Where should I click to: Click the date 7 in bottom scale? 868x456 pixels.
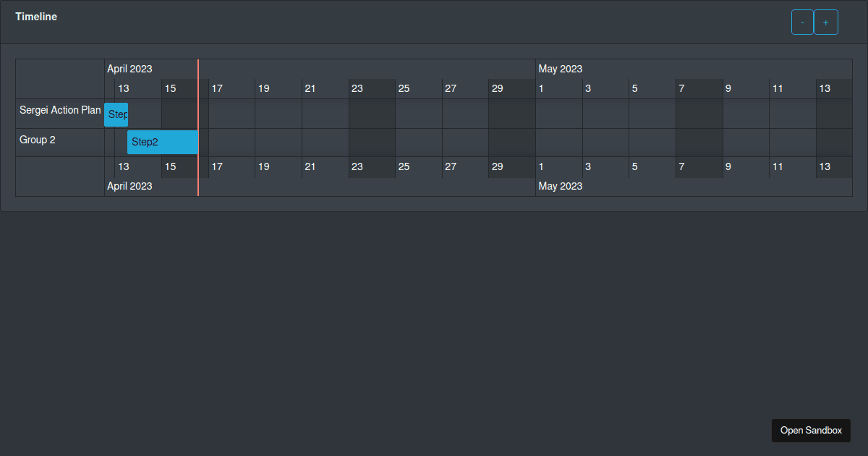[x=681, y=166]
